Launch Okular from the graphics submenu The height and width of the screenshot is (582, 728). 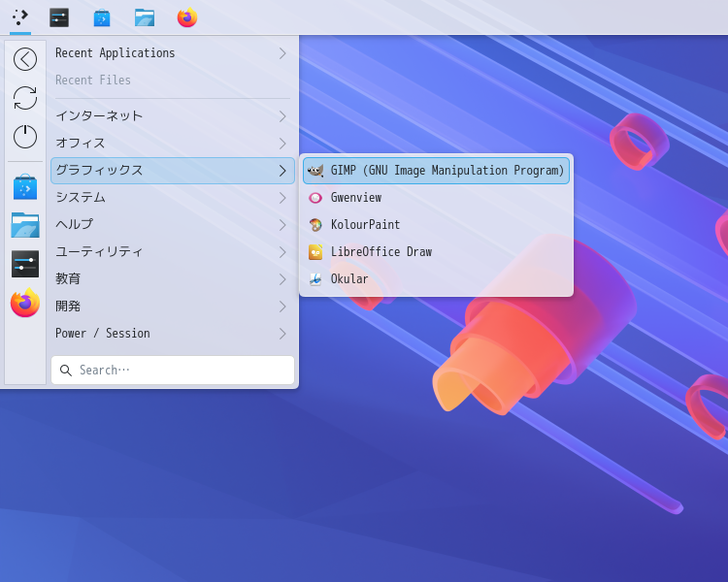pyautogui.click(x=436, y=279)
